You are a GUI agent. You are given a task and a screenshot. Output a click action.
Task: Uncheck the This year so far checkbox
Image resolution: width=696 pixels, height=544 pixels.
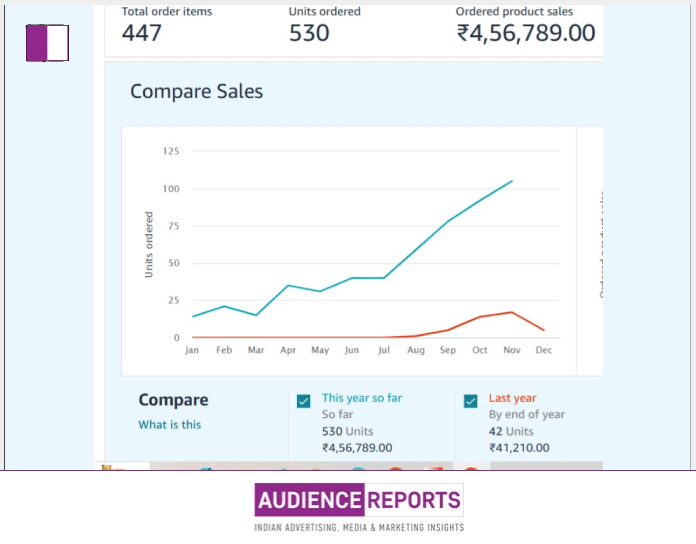click(304, 401)
